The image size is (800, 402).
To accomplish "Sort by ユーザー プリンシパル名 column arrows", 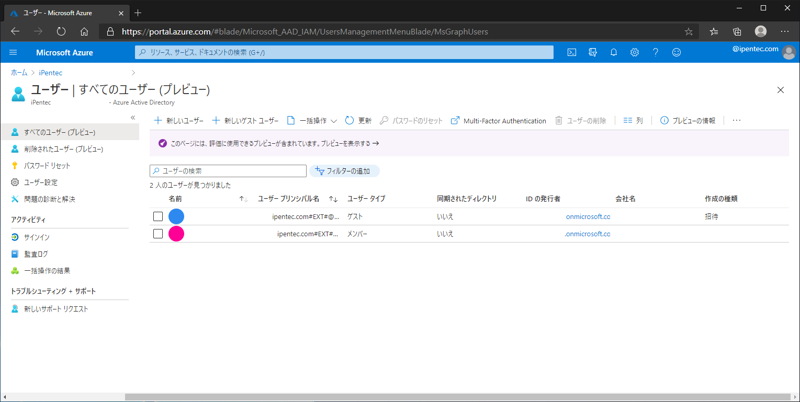I will (x=333, y=199).
